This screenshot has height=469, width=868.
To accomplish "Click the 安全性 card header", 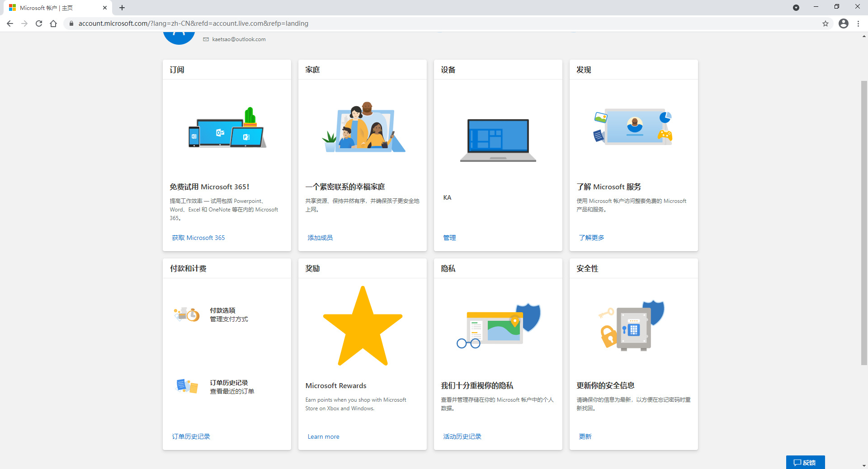I will (634, 268).
